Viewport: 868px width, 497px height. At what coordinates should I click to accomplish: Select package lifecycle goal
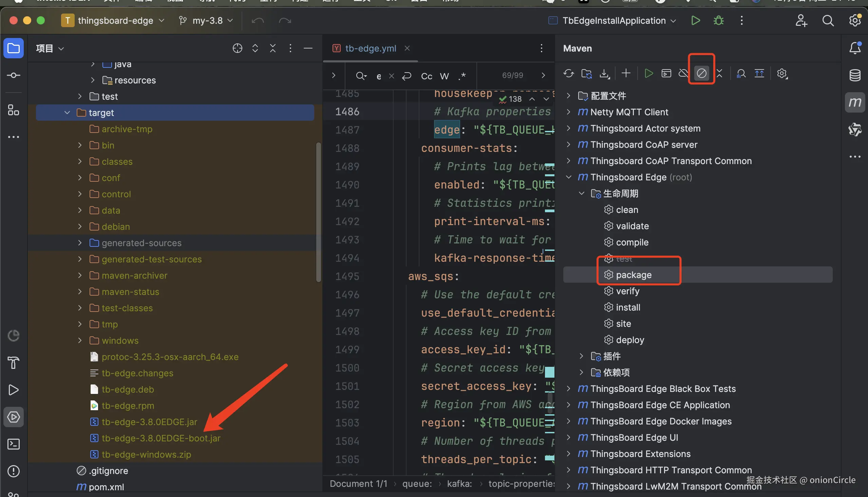pyautogui.click(x=633, y=275)
